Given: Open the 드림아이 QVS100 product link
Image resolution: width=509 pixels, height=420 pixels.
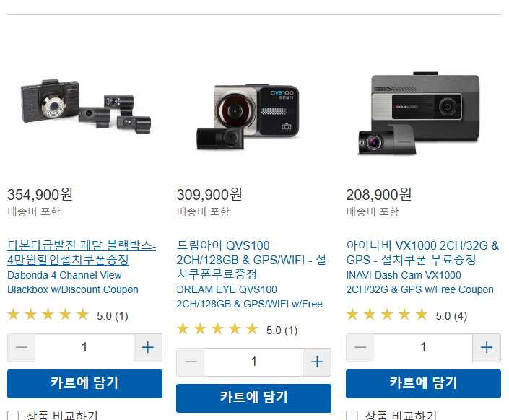Looking at the screenshot, I should coord(251,260).
